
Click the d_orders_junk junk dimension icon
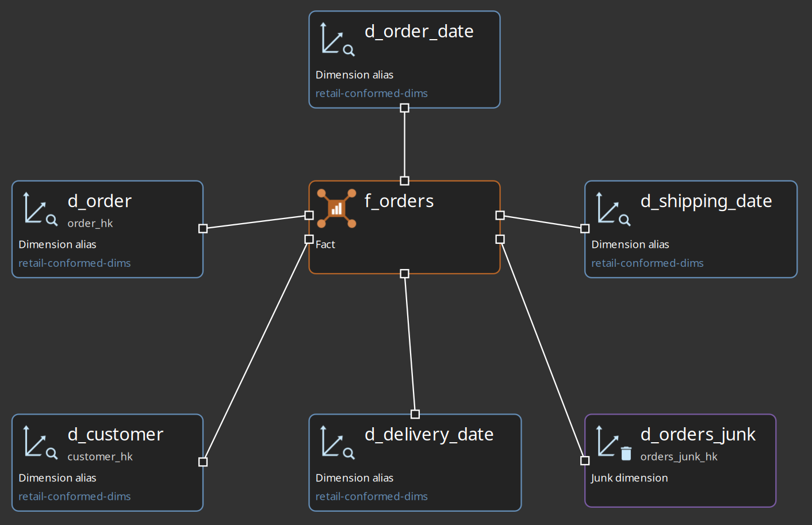(614, 443)
